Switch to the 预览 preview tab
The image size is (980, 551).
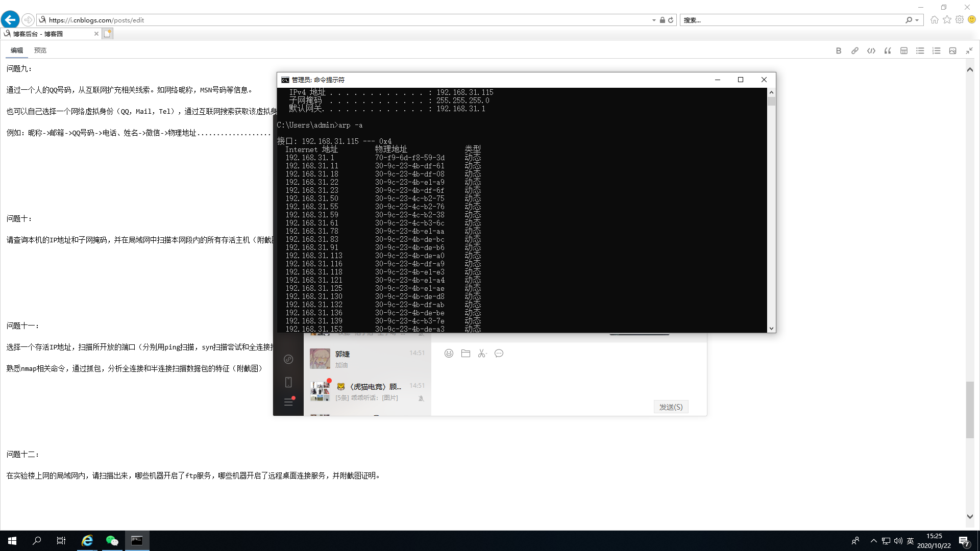coord(40,51)
